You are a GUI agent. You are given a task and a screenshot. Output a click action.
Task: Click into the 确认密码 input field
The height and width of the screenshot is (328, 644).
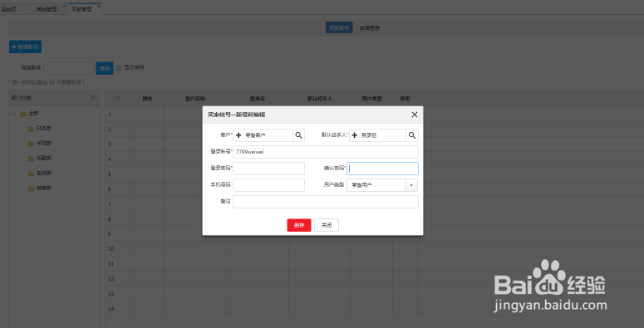pyautogui.click(x=382, y=169)
